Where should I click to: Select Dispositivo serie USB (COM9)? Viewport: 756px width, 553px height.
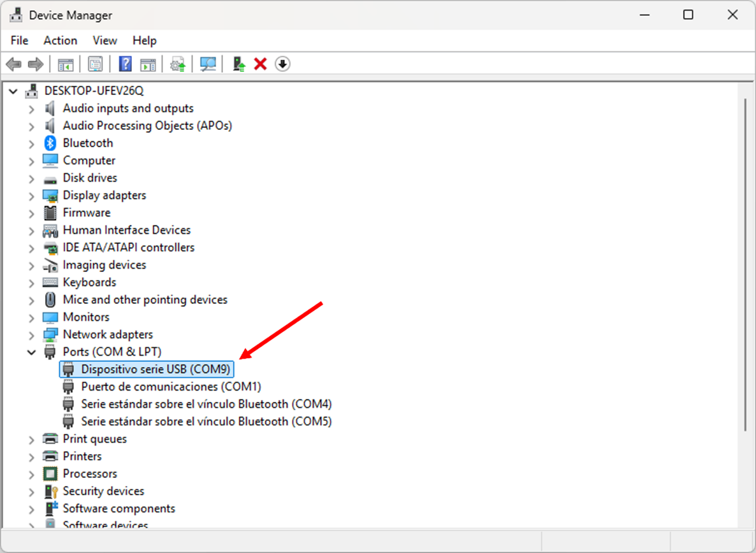pos(155,370)
